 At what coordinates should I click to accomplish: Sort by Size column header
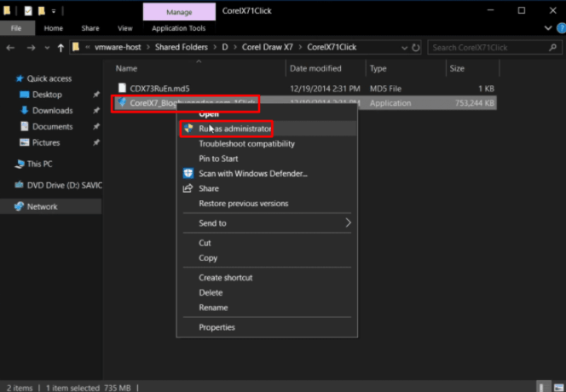(x=457, y=68)
